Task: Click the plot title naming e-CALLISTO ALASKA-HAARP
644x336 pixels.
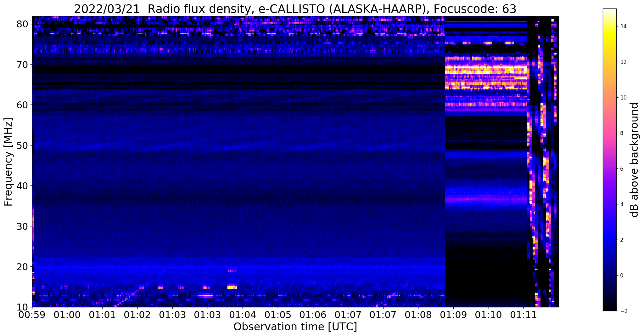Action: 295,9
